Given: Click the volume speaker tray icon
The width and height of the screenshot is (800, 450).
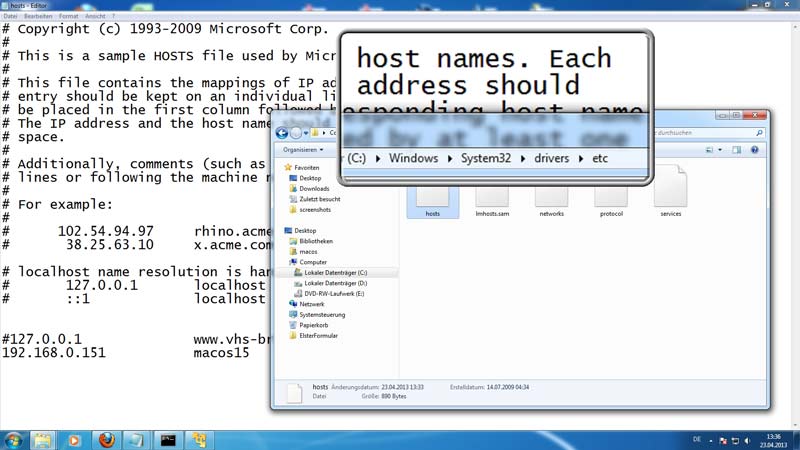Looking at the screenshot, I should [x=747, y=441].
